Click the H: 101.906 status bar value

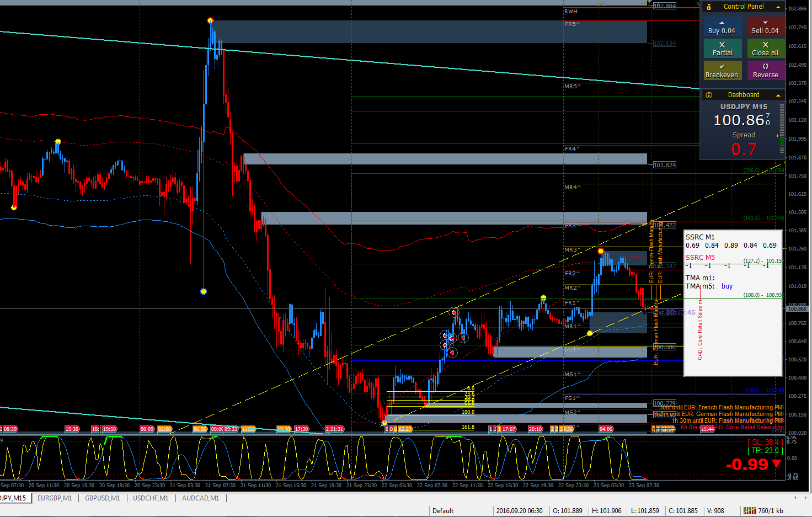(606, 510)
